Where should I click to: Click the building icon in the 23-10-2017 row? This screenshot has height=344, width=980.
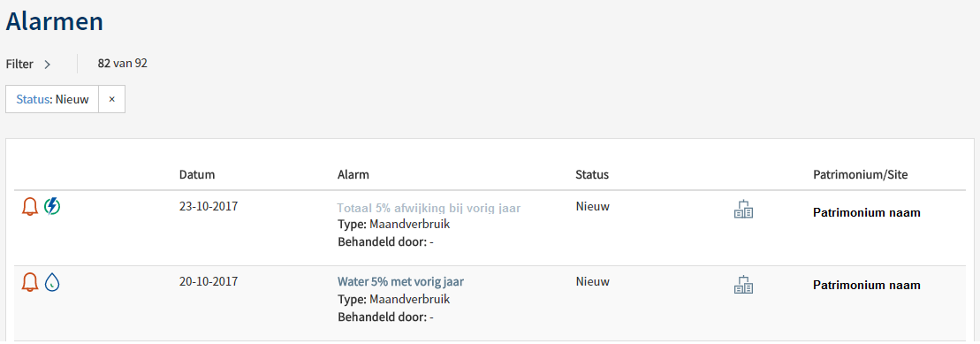coord(743,209)
